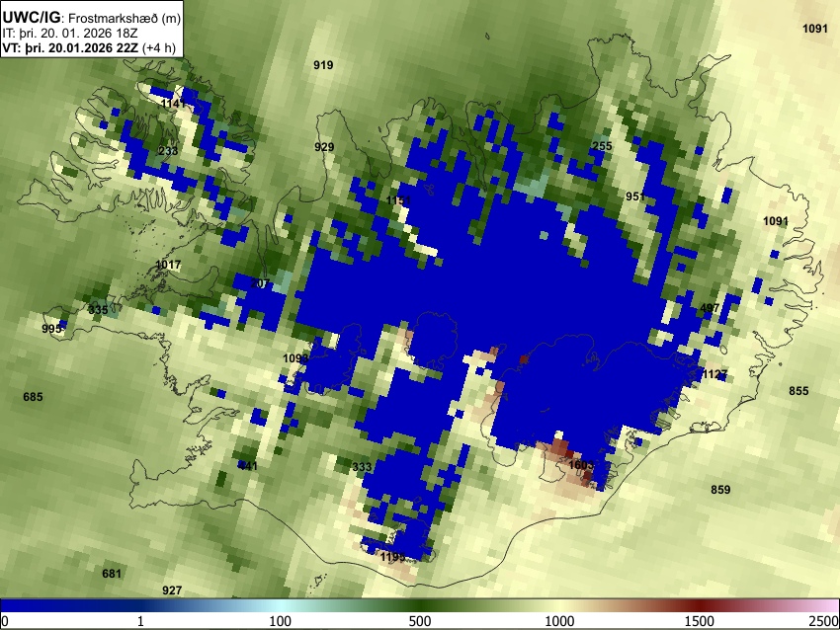Screen dimensions: 840x630
Task: Click the map value 497
Action: (710, 308)
